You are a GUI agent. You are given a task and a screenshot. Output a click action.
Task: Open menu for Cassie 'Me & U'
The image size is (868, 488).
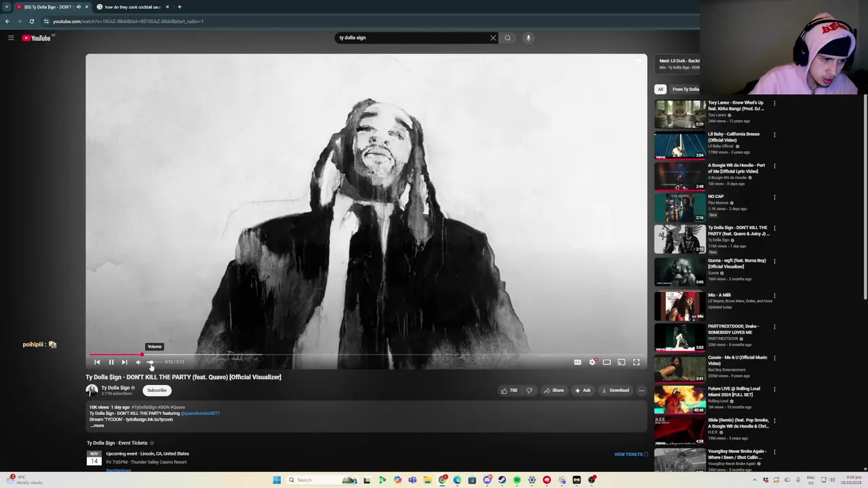(x=774, y=359)
